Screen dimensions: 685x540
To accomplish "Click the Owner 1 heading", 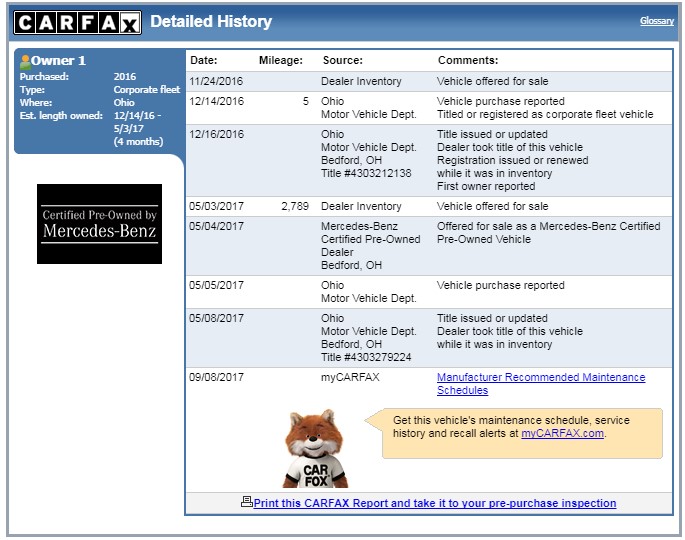I will coord(58,60).
